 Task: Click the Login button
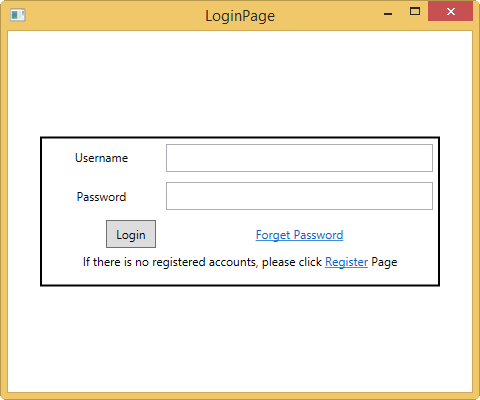point(131,234)
